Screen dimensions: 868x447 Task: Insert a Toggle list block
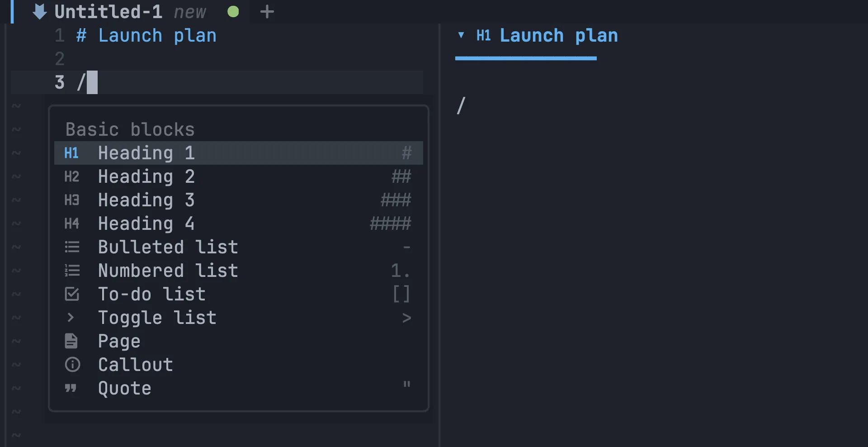coord(239,318)
